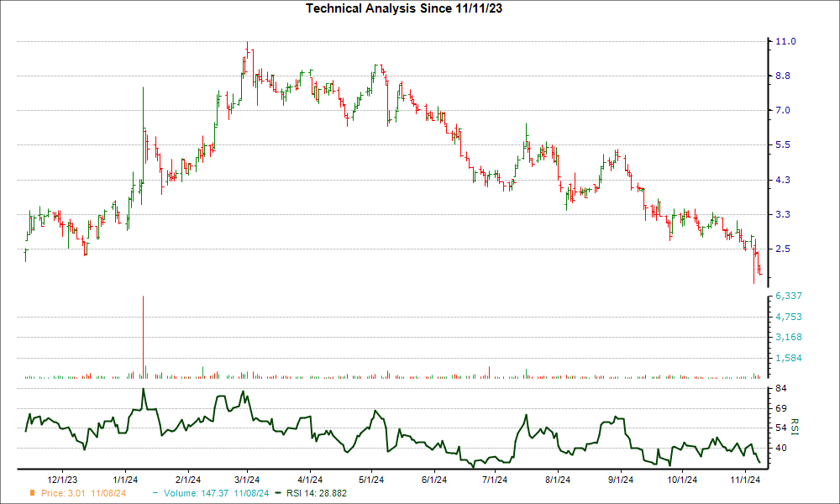Click the 12/1/23 date label
This screenshot has width=840, height=504.
tap(63, 480)
